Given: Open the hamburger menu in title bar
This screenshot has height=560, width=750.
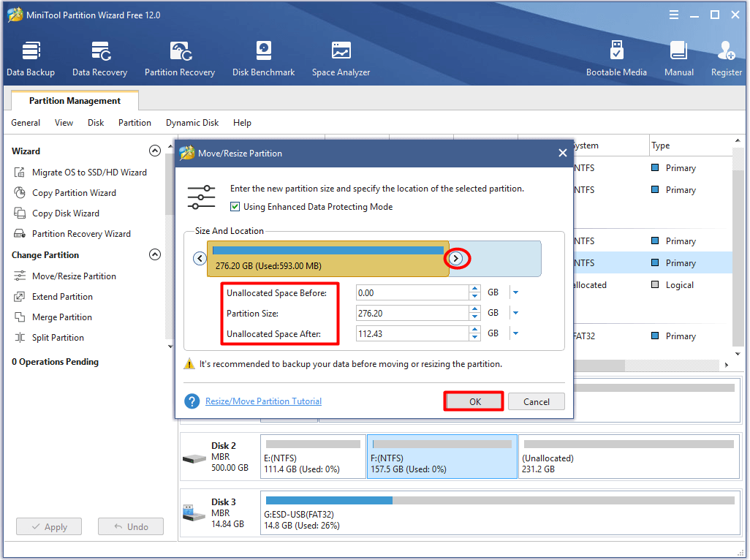Looking at the screenshot, I should 673,15.
